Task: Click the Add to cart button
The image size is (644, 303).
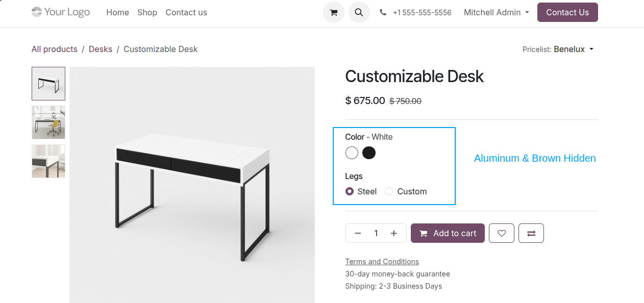Action: pyautogui.click(x=448, y=233)
